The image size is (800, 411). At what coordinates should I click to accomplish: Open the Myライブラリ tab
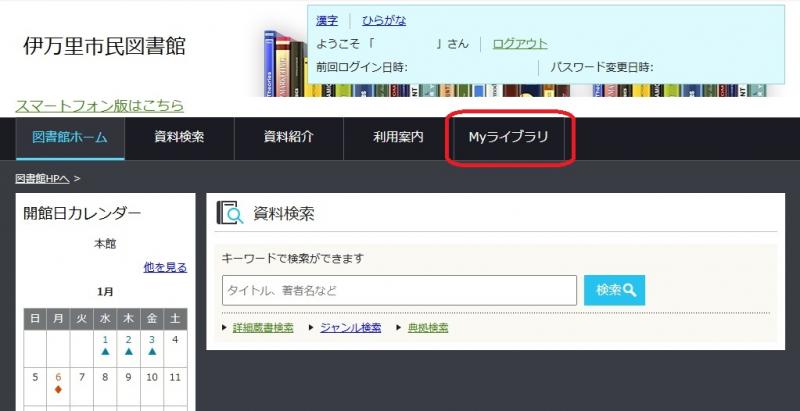(x=509, y=138)
